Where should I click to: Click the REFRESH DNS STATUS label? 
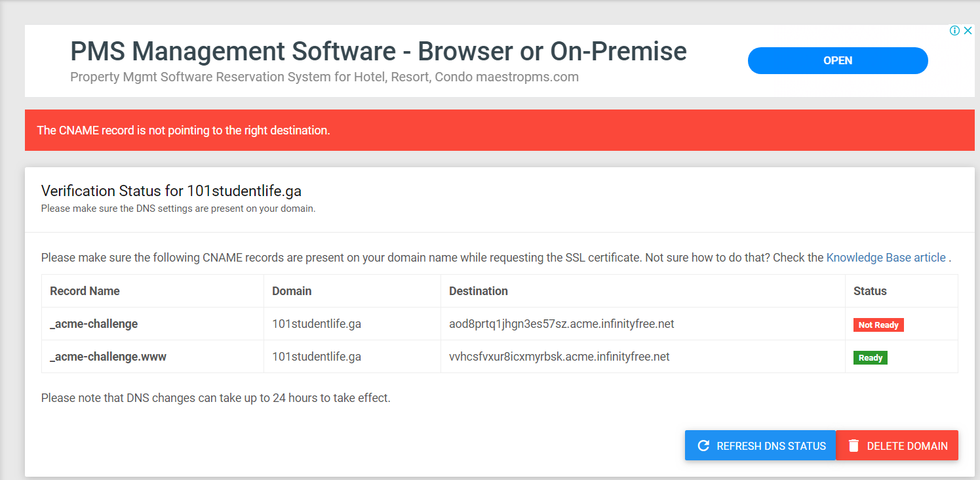pyautogui.click(x=771, y=446)
